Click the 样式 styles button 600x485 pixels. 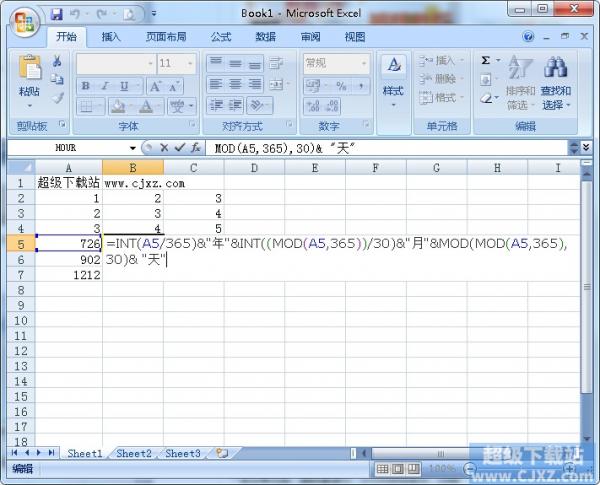click(x=393, y=78)
